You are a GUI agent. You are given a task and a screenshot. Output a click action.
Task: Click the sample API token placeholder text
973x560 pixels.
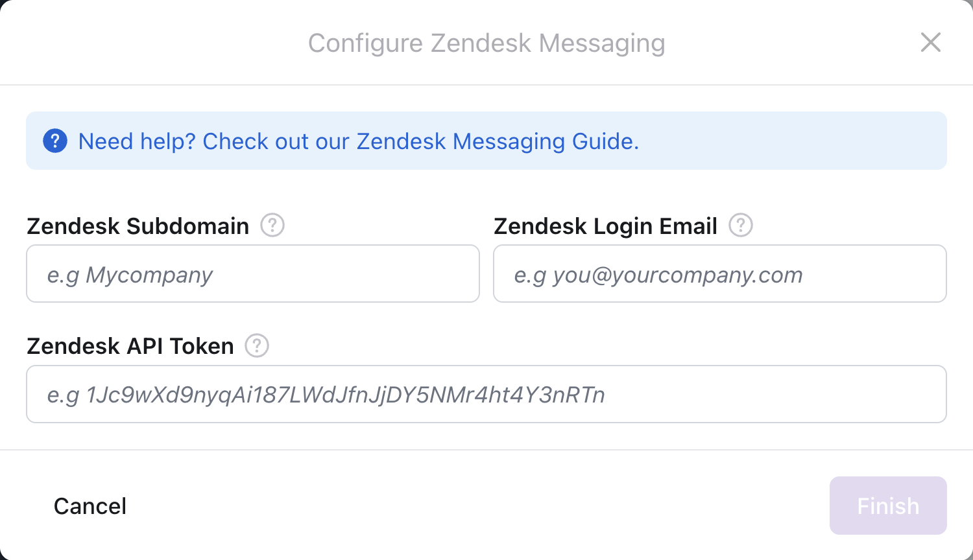(326, 395)
